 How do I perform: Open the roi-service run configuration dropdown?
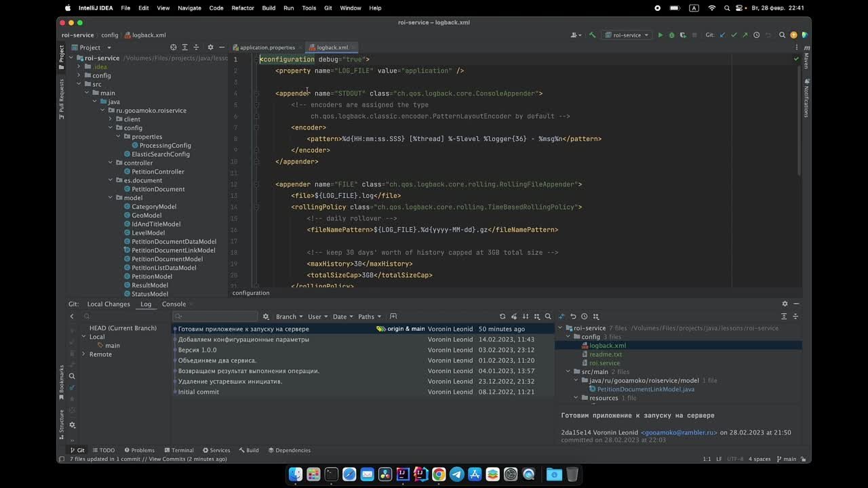(627, 35)
